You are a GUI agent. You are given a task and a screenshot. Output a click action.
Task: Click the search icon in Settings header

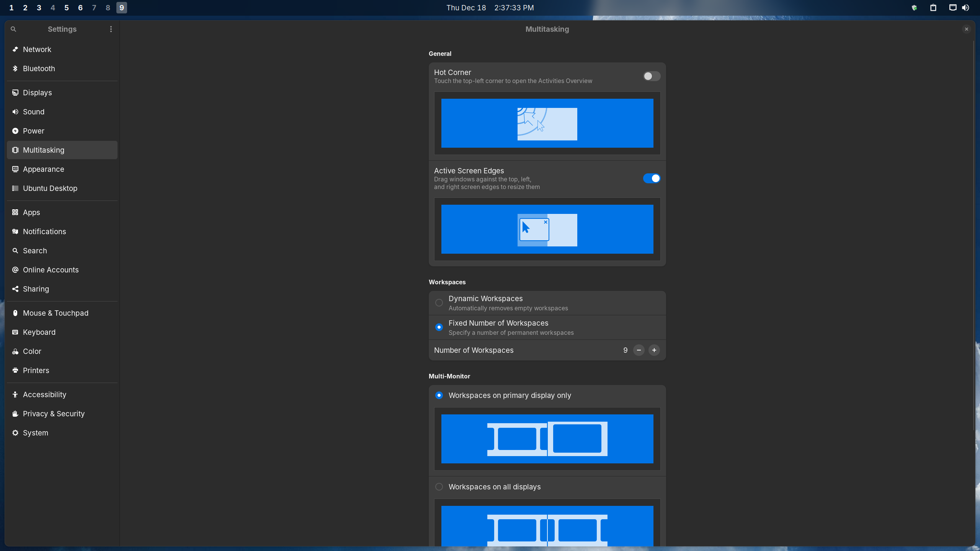point(13,29)
